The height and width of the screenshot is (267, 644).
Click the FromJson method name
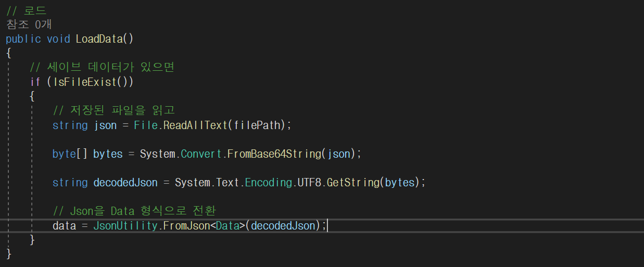click(x=186, y=225)
